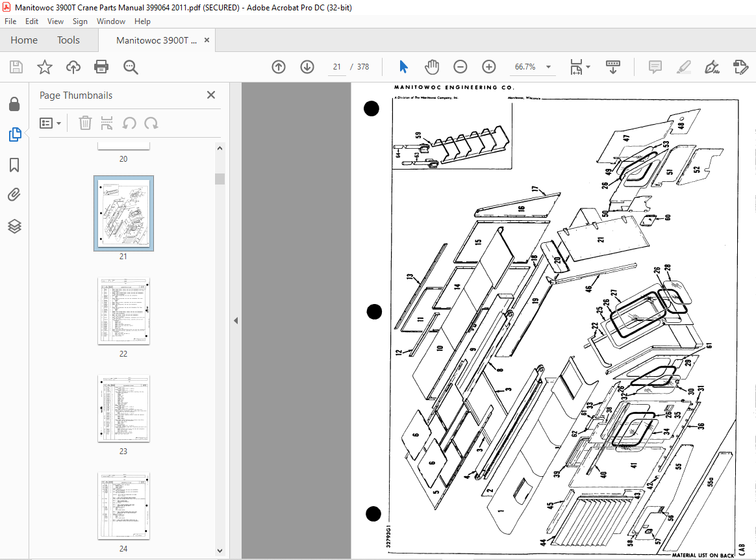Image resolution: width=756 pixels, height=560 pixels.
Task: Open the Find text search tool
Action: (x=131, y=67)
